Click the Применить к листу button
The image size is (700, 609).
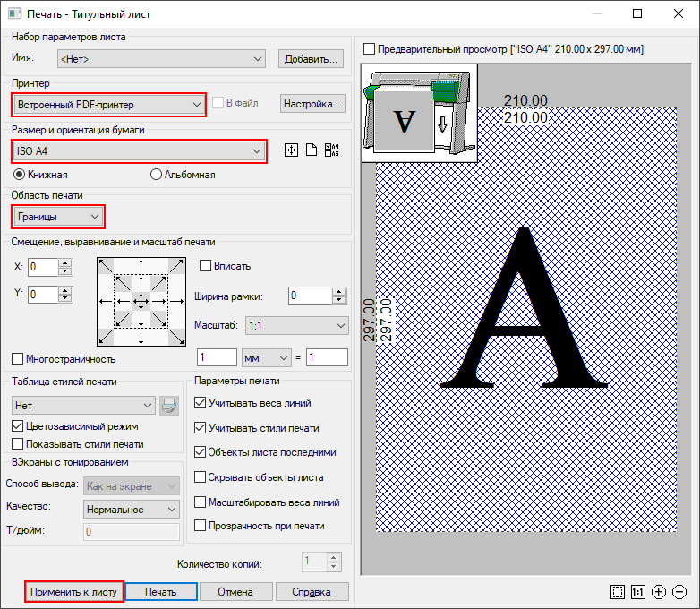click(73, 592)
